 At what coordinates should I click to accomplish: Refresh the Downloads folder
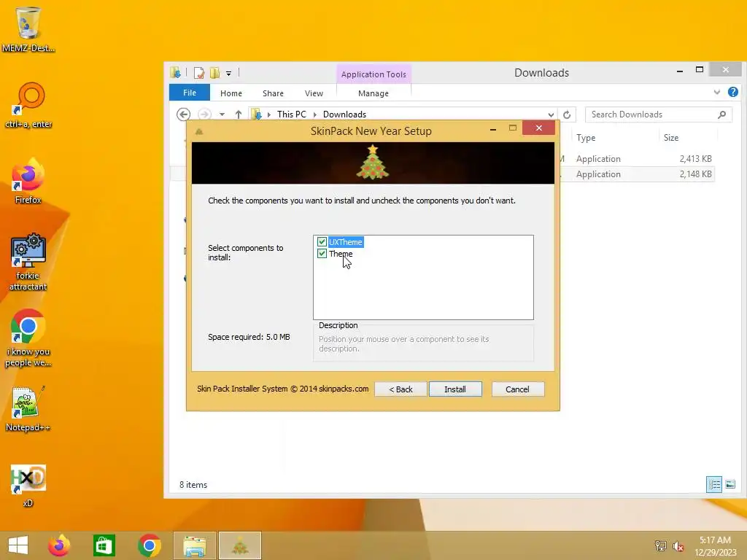click(567, 114)
